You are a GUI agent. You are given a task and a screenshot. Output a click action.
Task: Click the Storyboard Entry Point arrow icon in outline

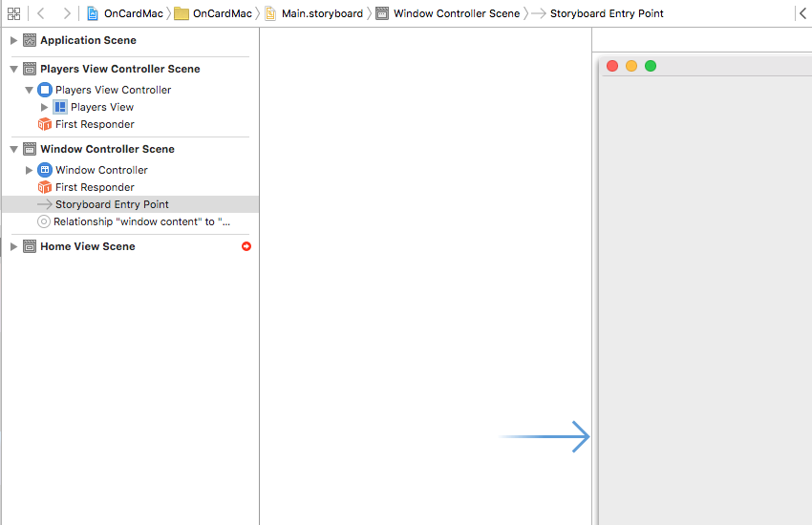(x=45, y=204)
